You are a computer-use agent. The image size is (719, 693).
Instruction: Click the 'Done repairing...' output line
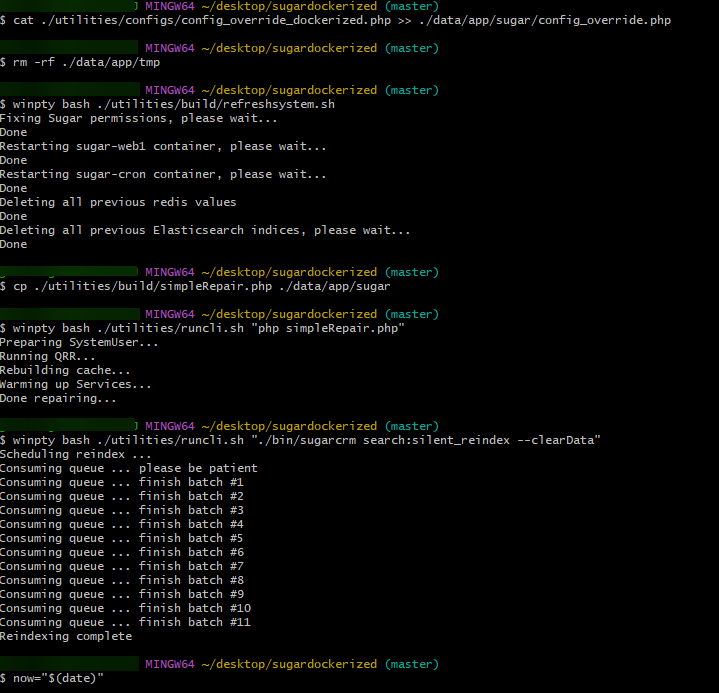(x=58, y=398)
